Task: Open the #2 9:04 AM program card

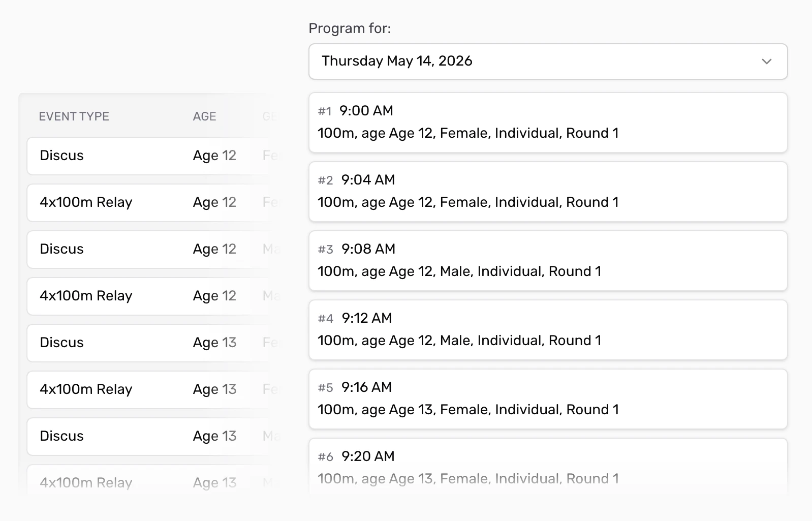Action: [548, 192]
